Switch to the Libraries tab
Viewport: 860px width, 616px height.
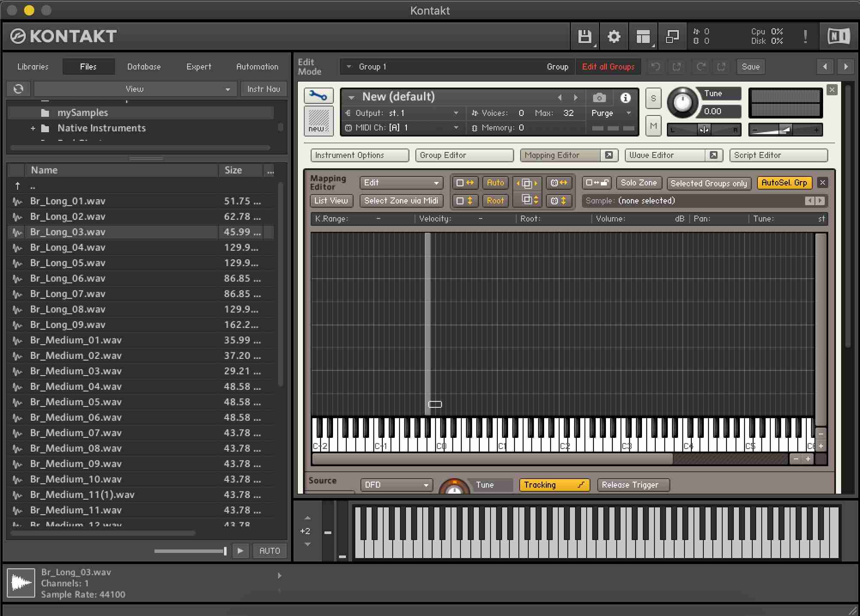click(33, 67)
